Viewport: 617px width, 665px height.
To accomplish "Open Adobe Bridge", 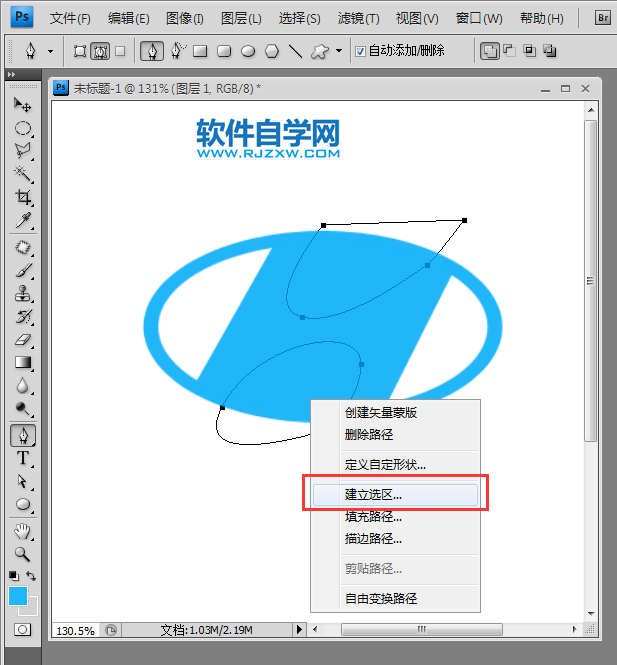I will point(603,18).
